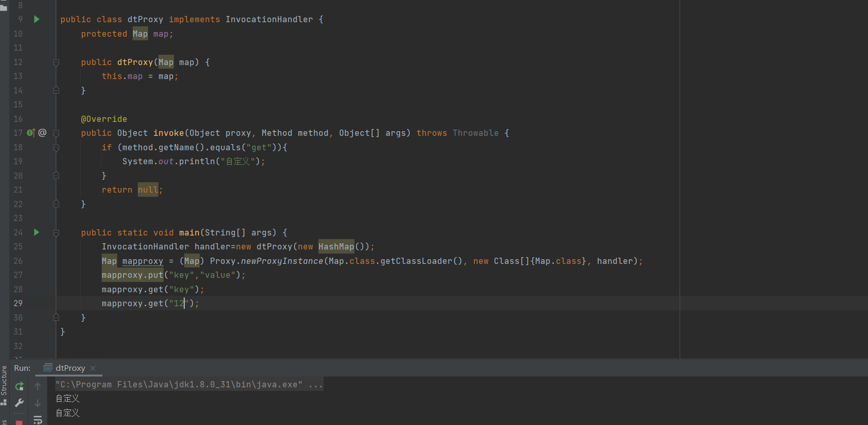This screenshot has width=868, height=425.
Task: Click this.map on line 13
Action: (122, 76)
